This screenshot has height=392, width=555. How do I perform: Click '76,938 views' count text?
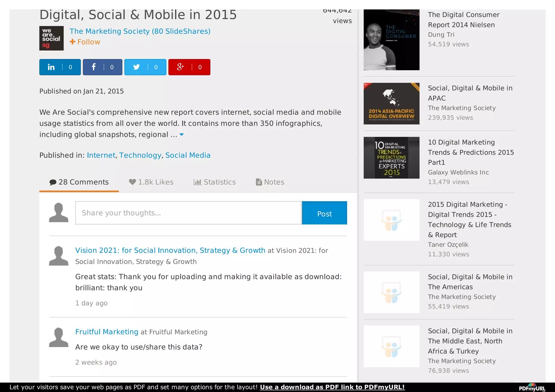click(x=448, y=371)
